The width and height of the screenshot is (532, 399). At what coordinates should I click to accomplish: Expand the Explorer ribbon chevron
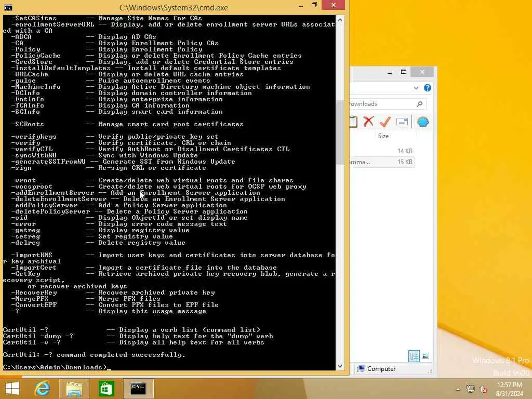(416, 88)
